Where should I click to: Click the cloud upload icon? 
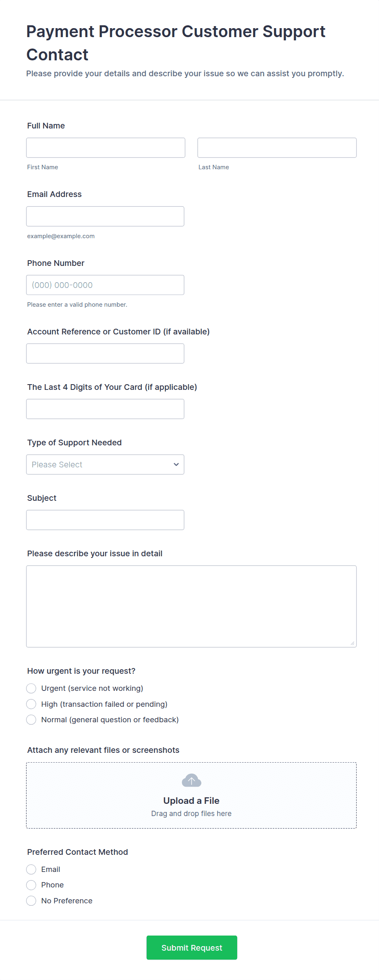191,781
